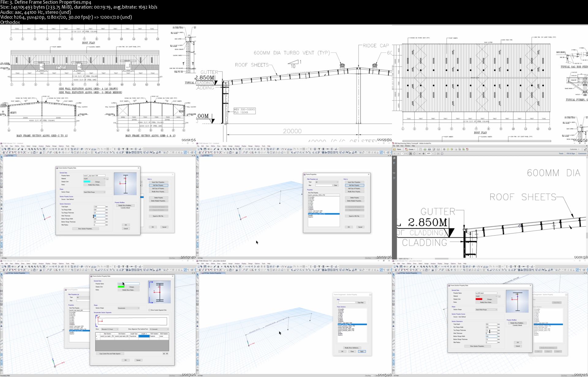Switch to Acrobat Comment tab
This screenshot has width=588, height=377.
click(x=582, y=153)
